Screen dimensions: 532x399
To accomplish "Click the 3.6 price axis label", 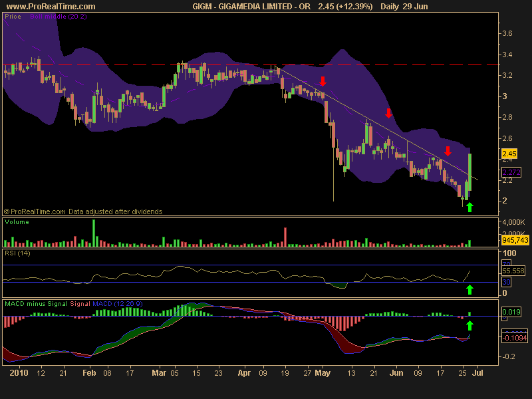I will [507, 34].
